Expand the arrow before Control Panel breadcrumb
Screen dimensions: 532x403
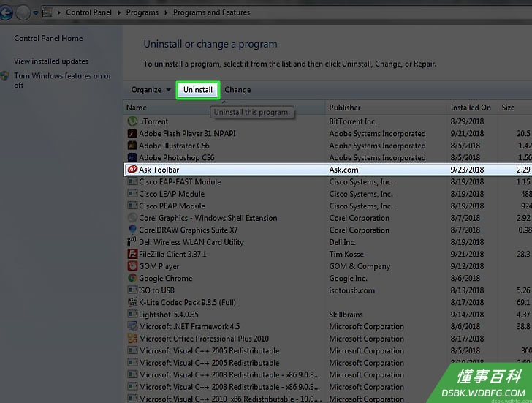(59, 12)
